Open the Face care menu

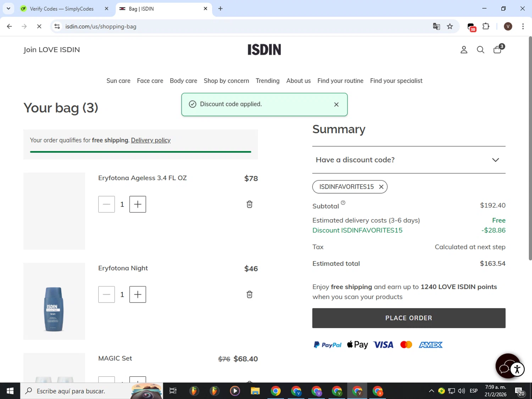pos(150,81)
